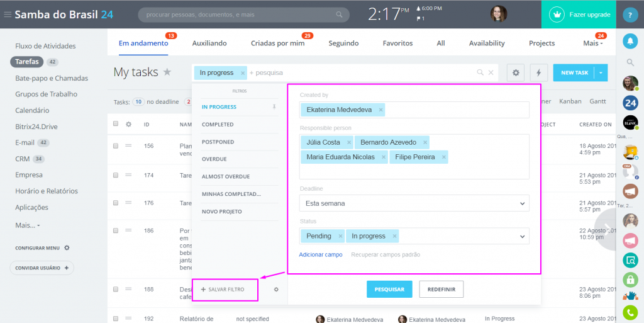The image size is (644, 323).
Task: Click the green phone call icon
Action: [630, 313]
